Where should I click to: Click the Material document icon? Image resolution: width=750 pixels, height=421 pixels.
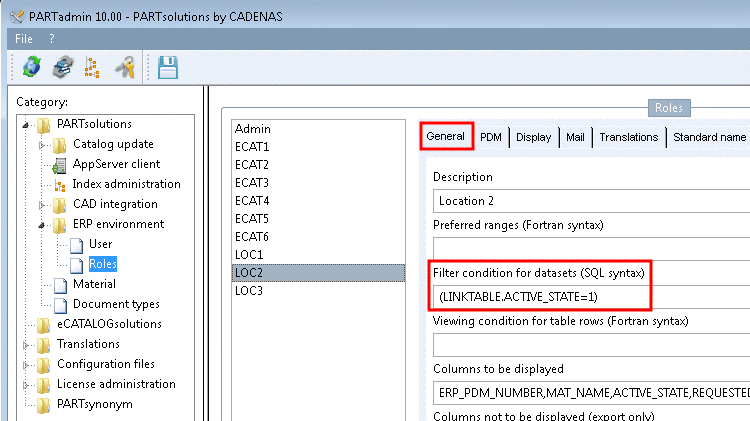[x=60, y=286]
